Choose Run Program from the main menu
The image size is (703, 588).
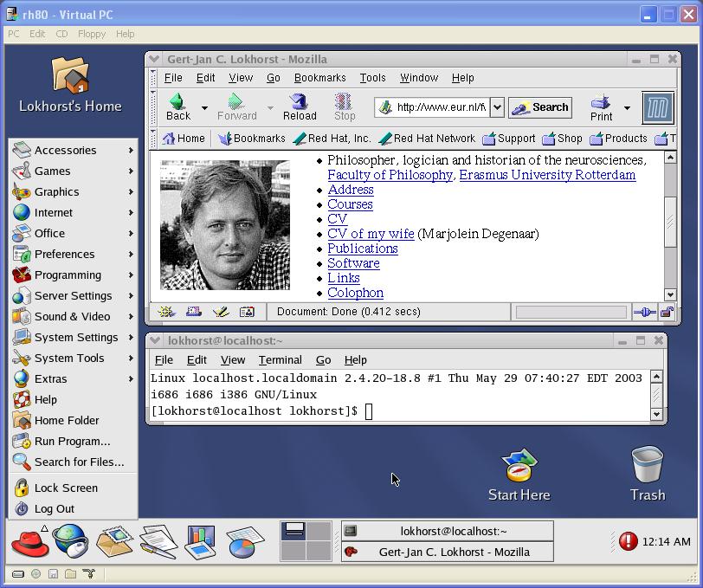(73, 442)
